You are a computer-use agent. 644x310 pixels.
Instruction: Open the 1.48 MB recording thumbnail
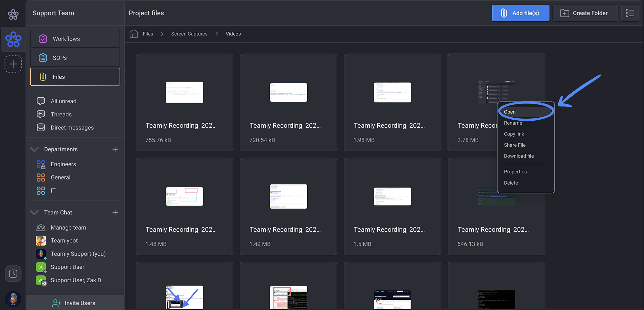pyautogui.click(x=184, y=196)
